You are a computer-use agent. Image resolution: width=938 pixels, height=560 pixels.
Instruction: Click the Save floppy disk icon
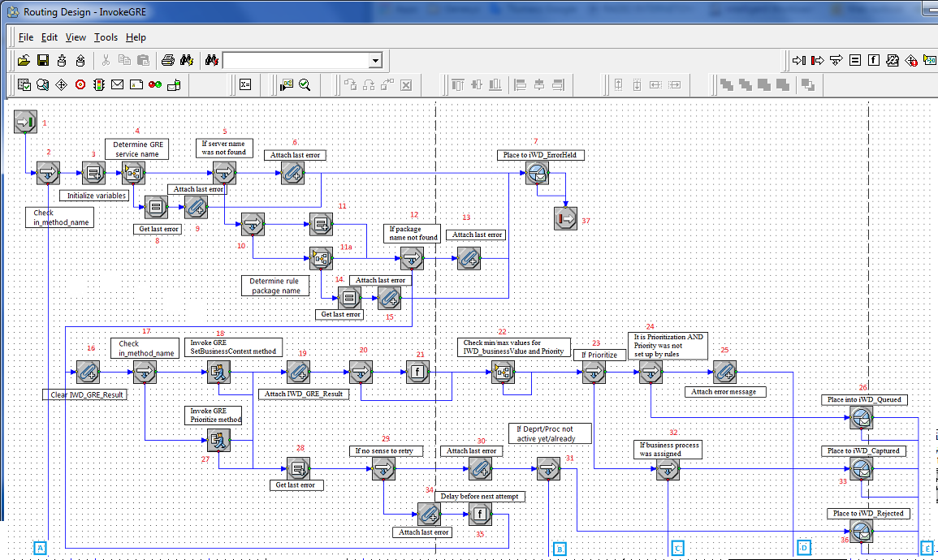coord(42,60)
